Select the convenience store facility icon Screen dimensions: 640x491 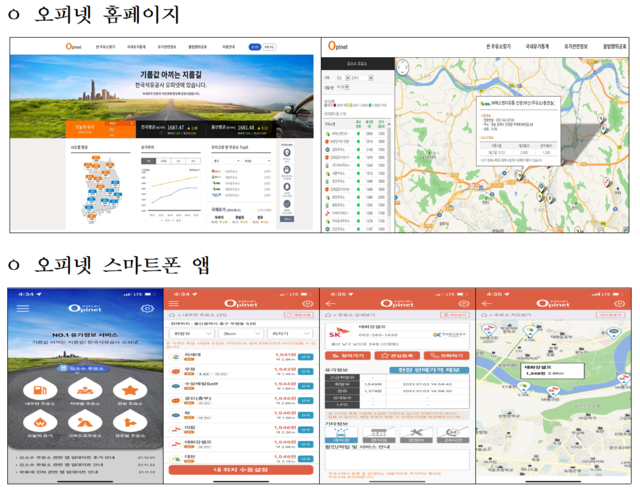[379, 435]
